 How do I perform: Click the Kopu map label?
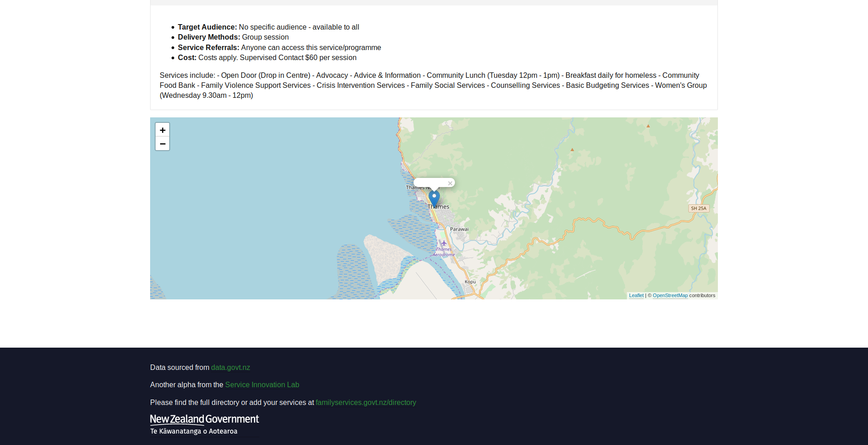[470, 282]
